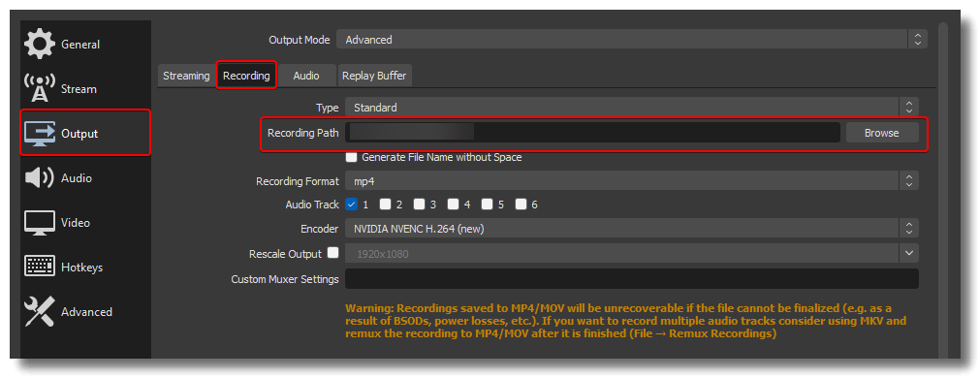The width and height of the screenshot is (980, 378).
Task: Select Output monitor arrow icon
Action: pos(40,133)
